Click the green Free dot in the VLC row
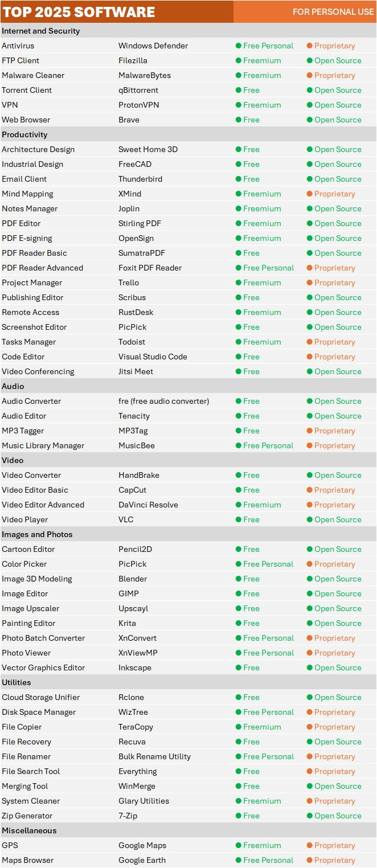377x868 pixels. (x=239, y=519)
